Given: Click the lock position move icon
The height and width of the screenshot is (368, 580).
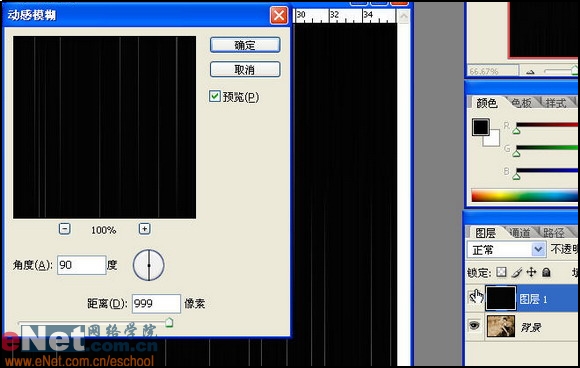Looking at the screenshot, I should tap(531, 272).
